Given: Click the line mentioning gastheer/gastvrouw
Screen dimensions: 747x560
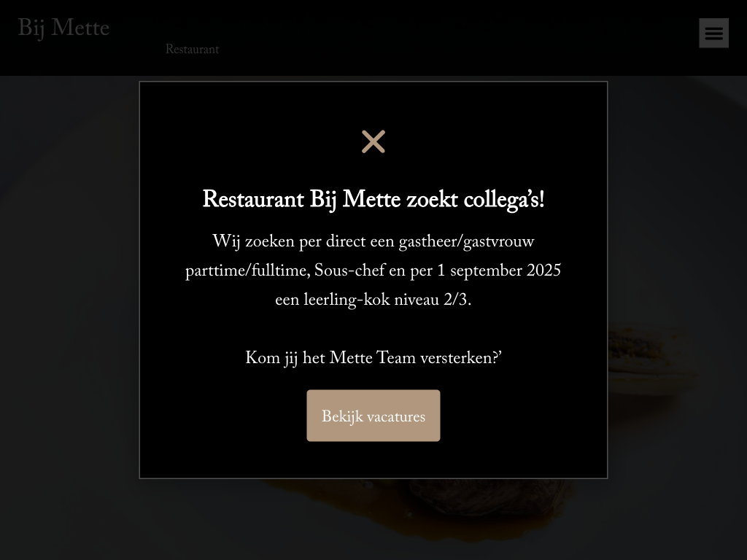Looking at the screenshot, I should pyautogui.click(x=373, y=243).
